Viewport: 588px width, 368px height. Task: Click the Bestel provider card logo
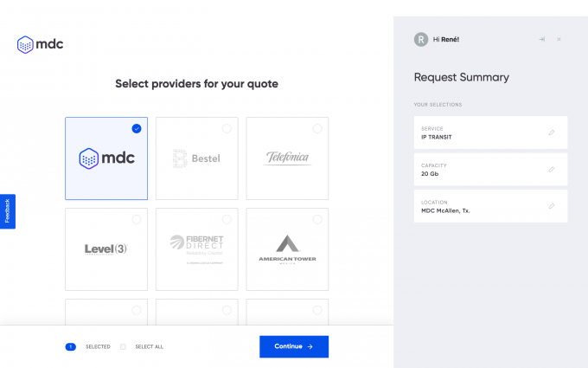(197, 158)
